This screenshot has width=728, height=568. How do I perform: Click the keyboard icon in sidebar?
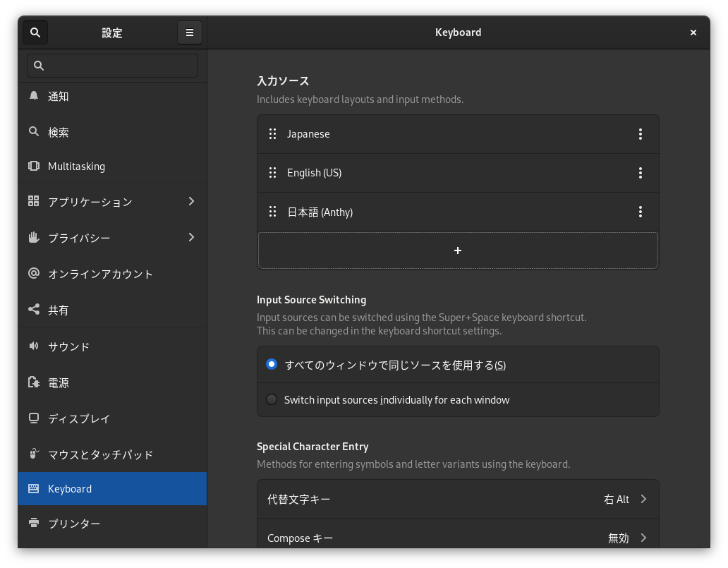(x=33, y=488)
